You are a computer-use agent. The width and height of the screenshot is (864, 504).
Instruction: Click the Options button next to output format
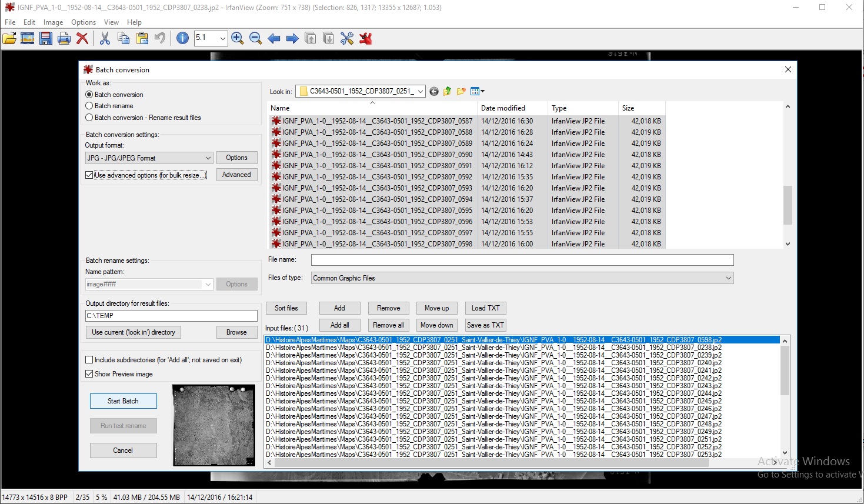(237, 158)
